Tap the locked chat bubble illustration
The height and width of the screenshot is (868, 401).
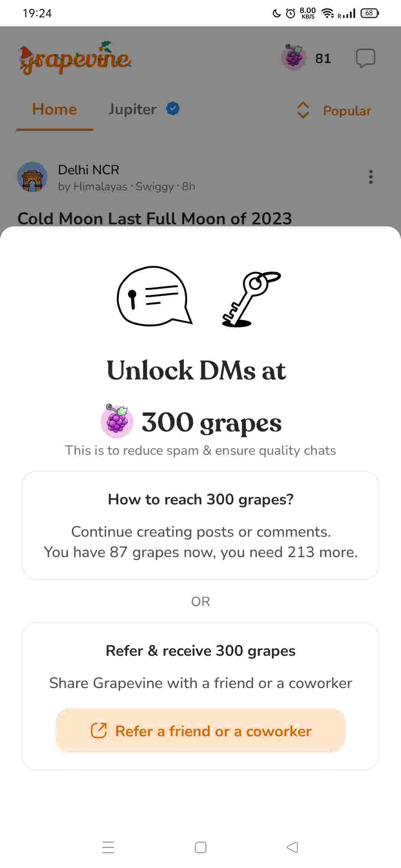tap(154, 296)
